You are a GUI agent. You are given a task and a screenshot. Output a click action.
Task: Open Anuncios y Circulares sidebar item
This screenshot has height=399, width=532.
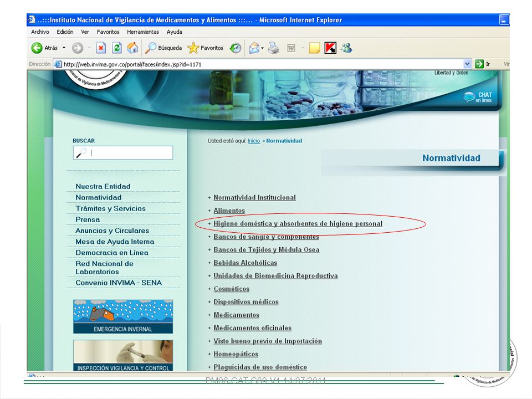(112, 231)
